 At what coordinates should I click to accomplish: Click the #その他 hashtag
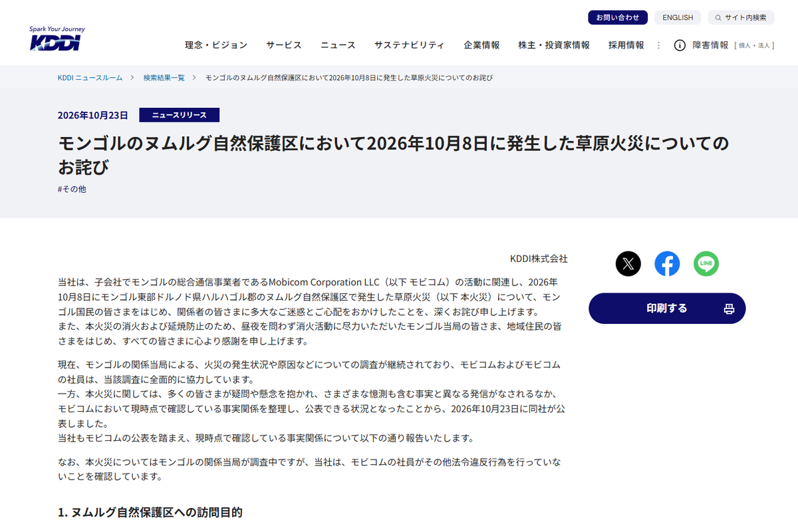point(72,189)
